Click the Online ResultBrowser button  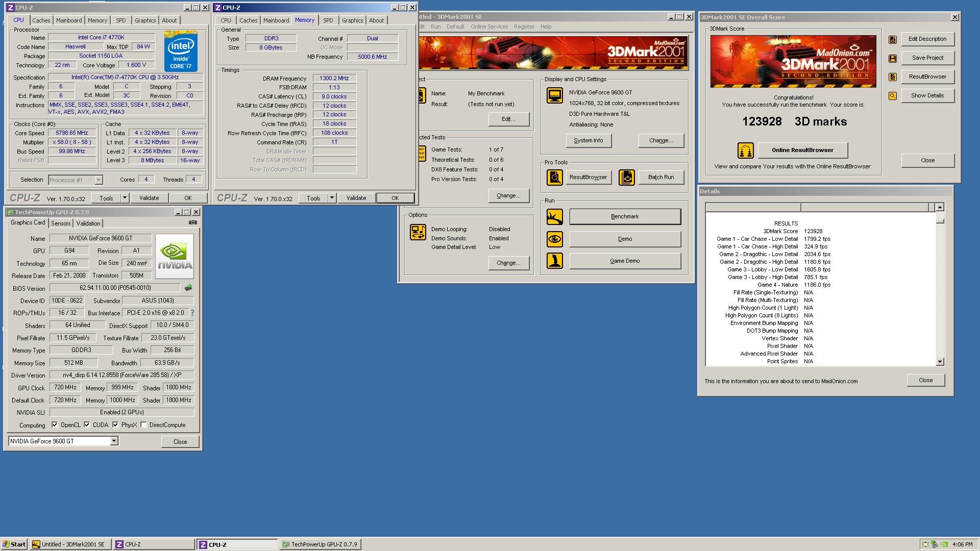[x=802, y=150]
